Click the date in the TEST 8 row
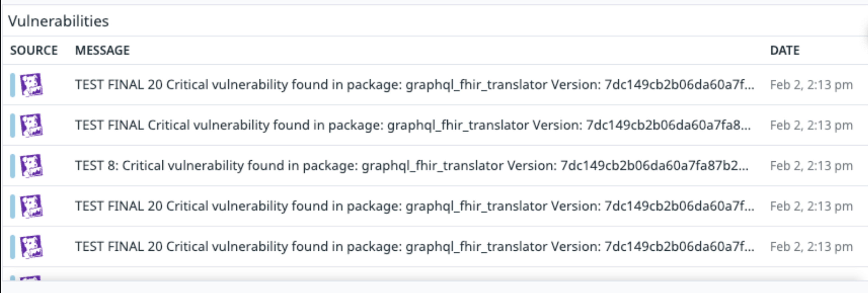 [811, 166]
